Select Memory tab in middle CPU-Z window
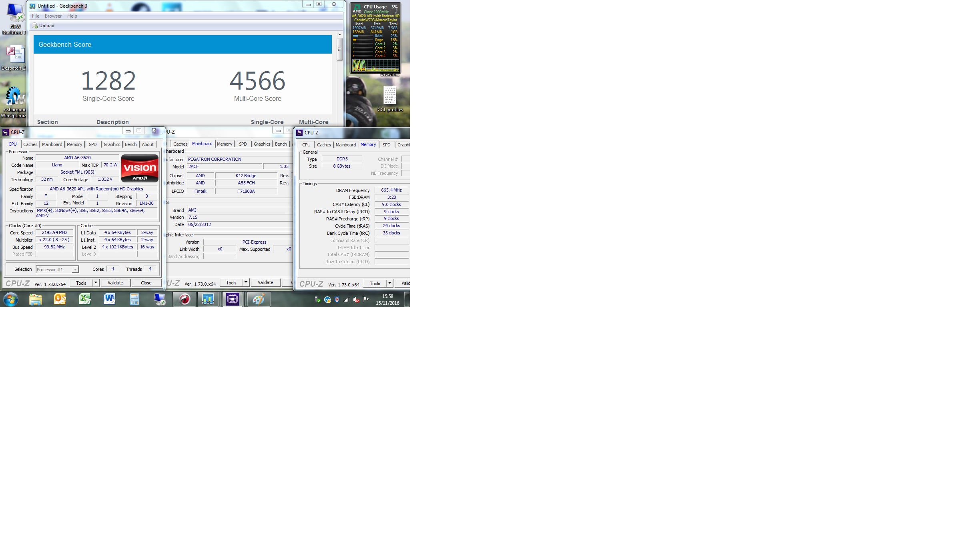This screenshot has width=975, height=560. click(x=225, y=144)
